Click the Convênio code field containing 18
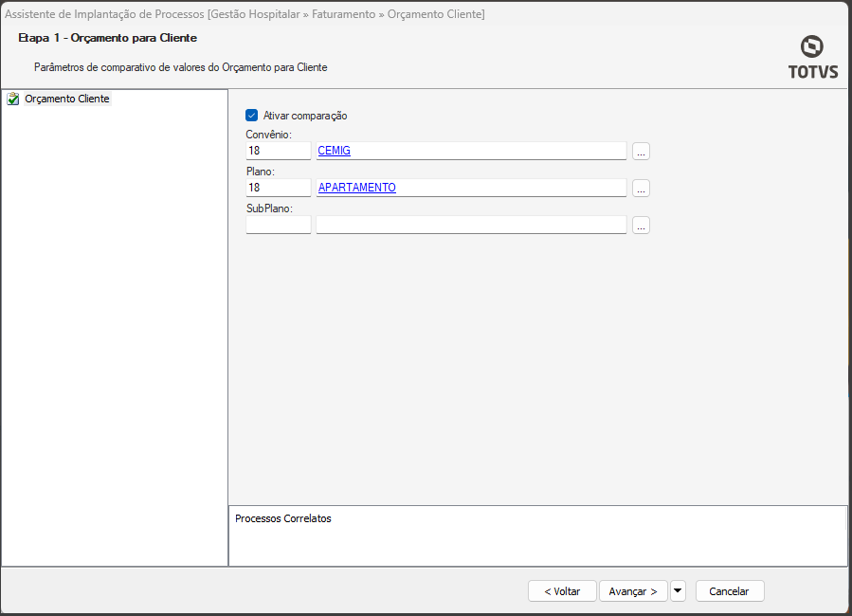 (x=278, y=151)
